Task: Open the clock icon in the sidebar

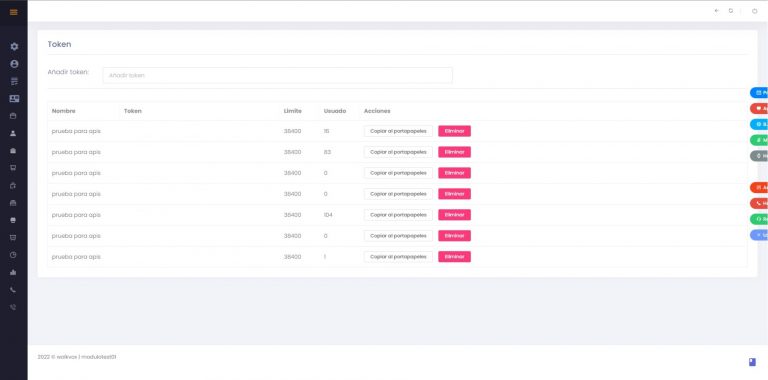Action: click(13, 255)
